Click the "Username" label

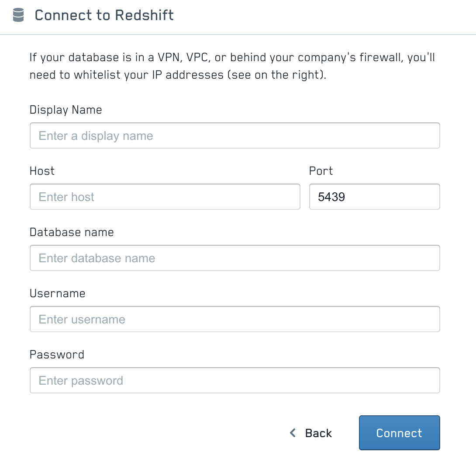[x=57, y=293]
